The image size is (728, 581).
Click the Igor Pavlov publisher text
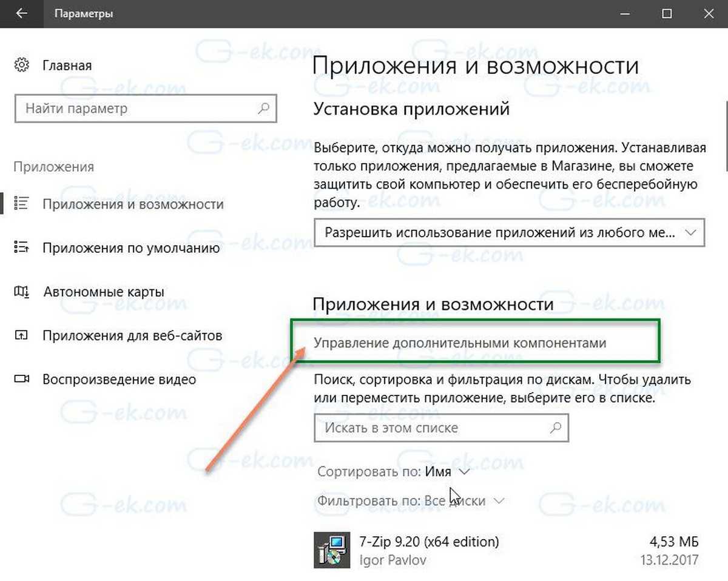pyautogui.click(x=393, y=560)
